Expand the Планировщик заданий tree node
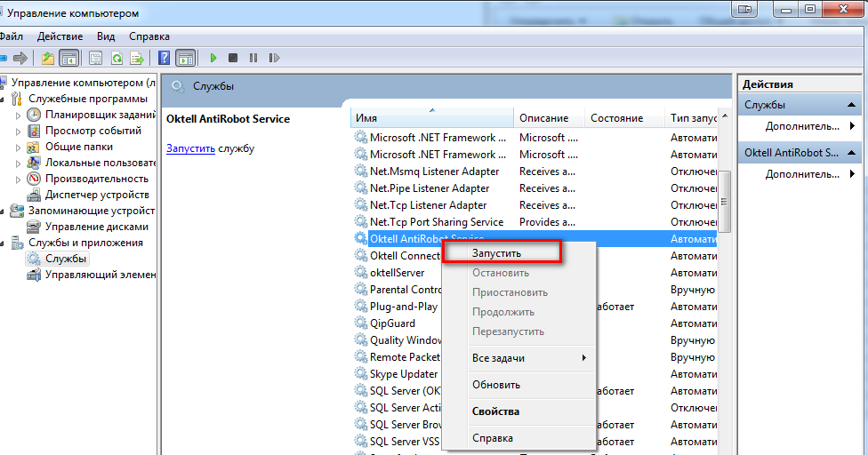The height and width of the screenshot is (455, 868). (x=17, y=115)
